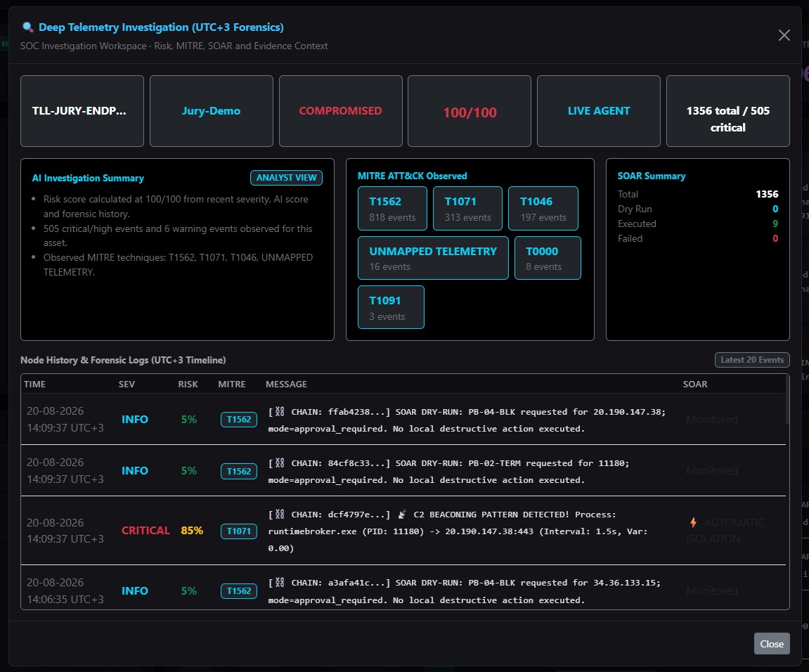Click the SOAR Summary Total value 1356
Image resolution: width=809 pixels, height=672 pixels.
tap(767, 194)
